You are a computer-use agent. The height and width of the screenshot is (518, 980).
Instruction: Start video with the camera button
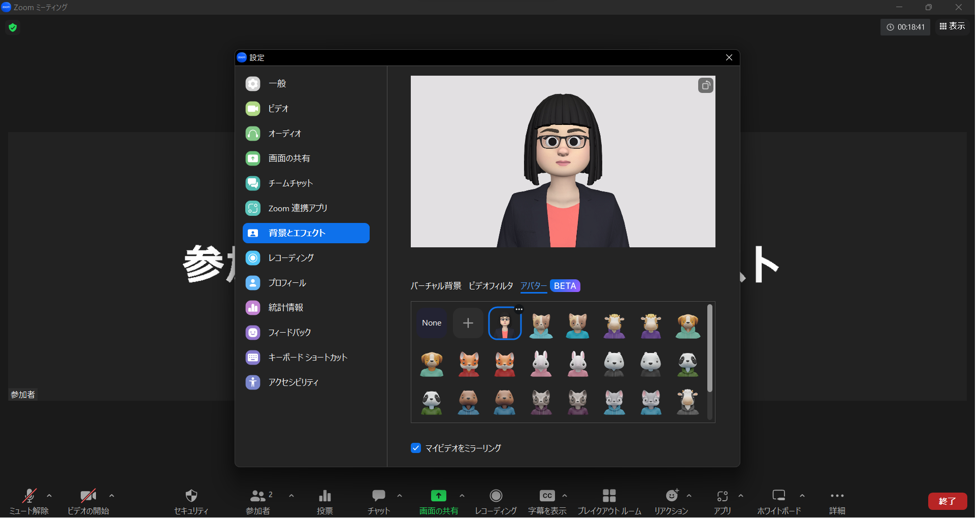point(88,496)
